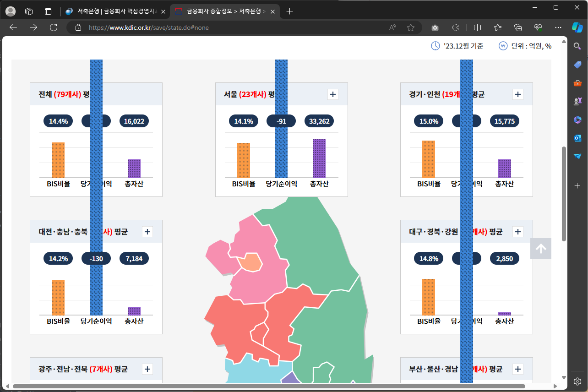Viewport: 588px width, 392px height.
Task: Open sidebar Games chess icon
Action: pos(577,101)
